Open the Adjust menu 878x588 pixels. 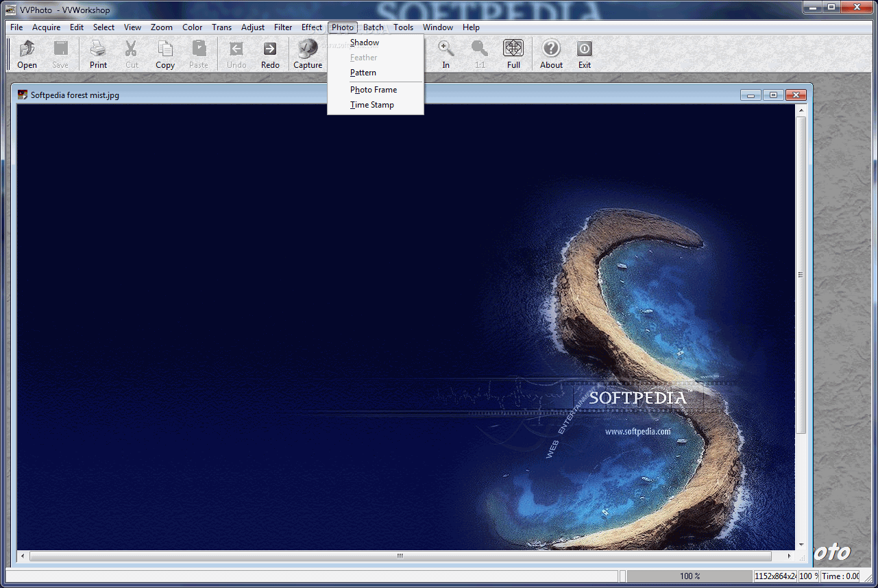(x=253, y=27)
